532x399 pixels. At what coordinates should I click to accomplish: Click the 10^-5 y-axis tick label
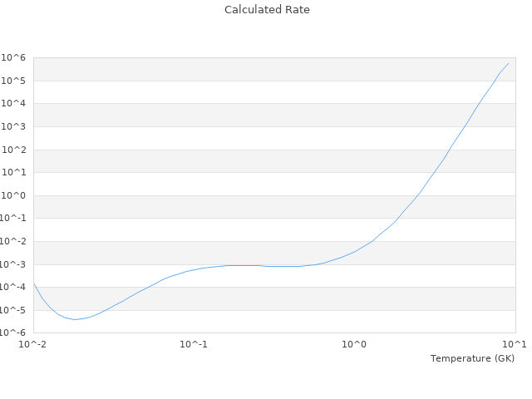pyautogui.click(x=14, y=310)
